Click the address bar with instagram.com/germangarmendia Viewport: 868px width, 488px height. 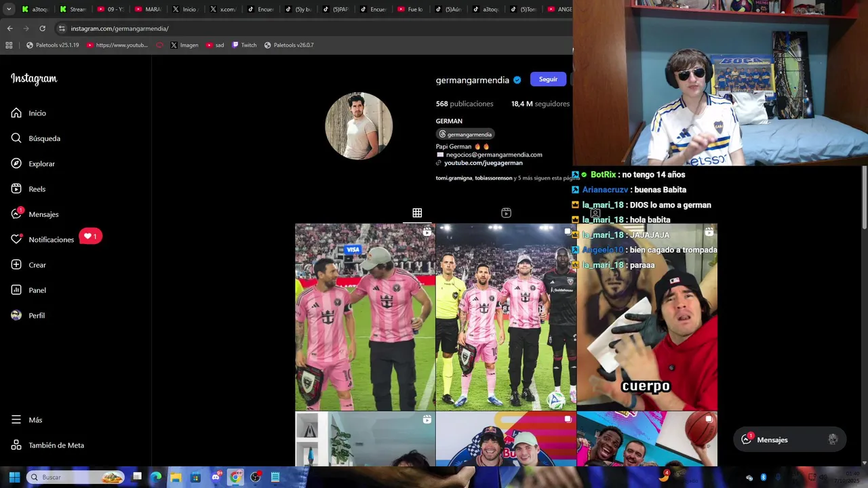pos(312,28)
